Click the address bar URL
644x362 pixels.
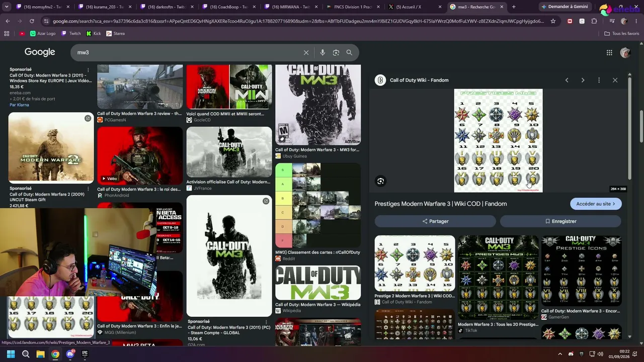click(x=298, y=21)
